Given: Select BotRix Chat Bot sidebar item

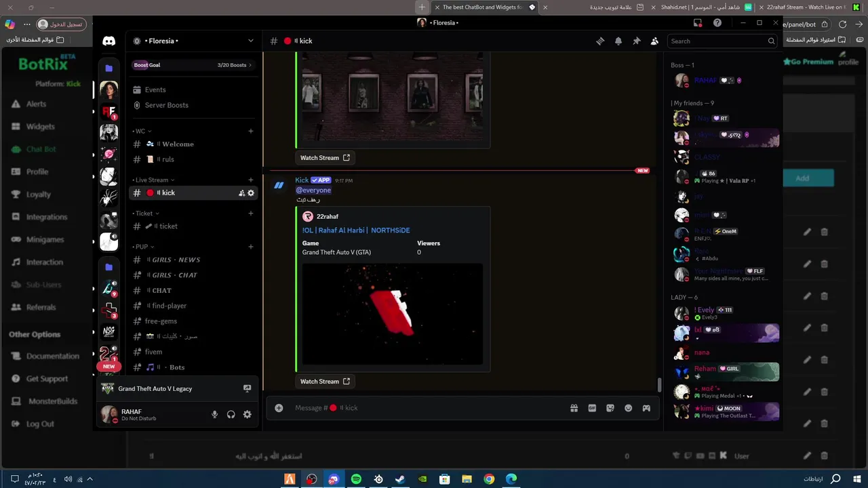Looking at the screenshot, I should 33,149.
